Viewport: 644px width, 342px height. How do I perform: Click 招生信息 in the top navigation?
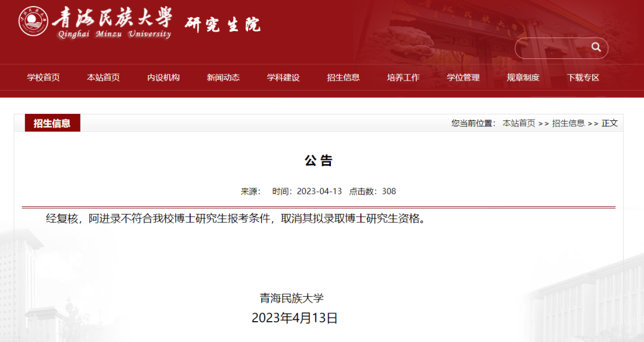click(x=343, y=77)
